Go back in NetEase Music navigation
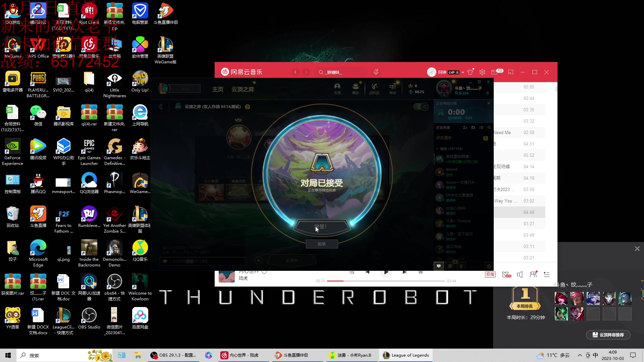644x362 pixels. (296, 72)
